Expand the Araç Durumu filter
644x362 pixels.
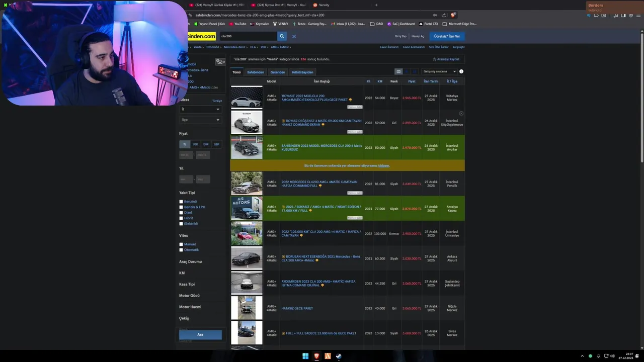[x=190, y=261]
